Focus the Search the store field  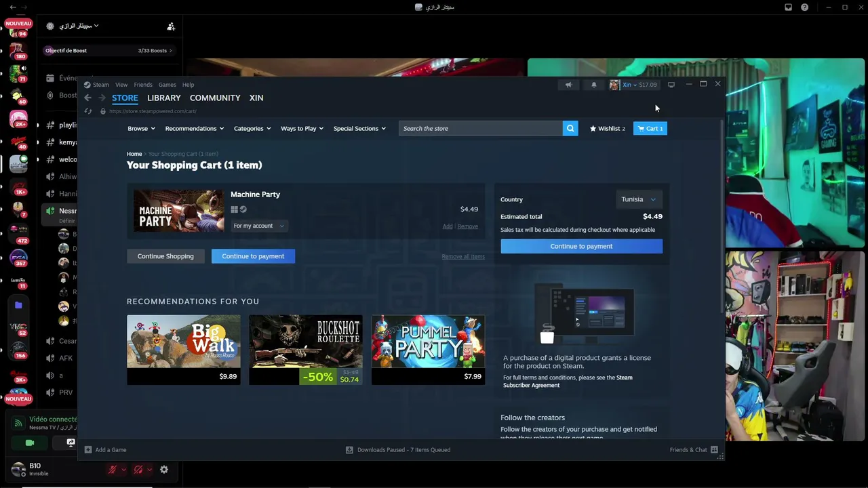tap(481, 128)
